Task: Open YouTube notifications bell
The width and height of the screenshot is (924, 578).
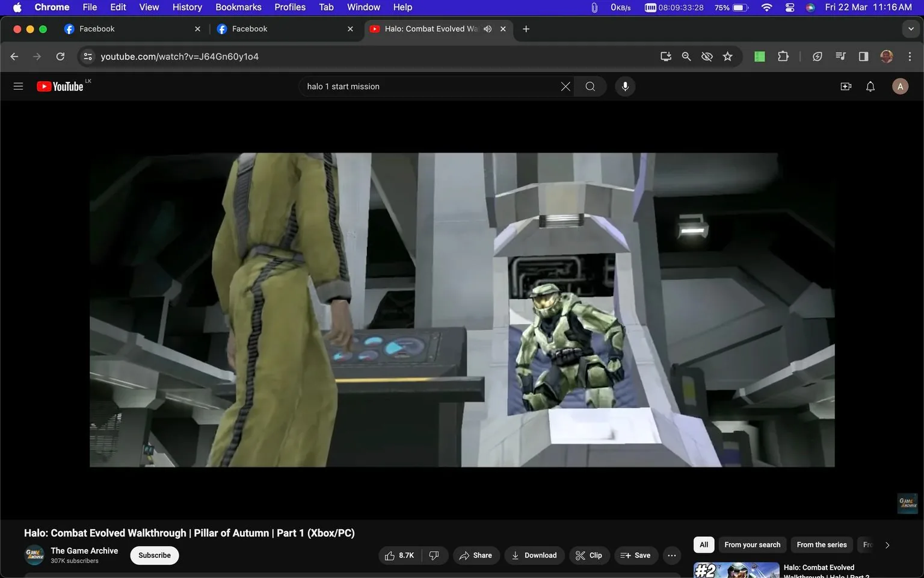Action: click(870, 86)
